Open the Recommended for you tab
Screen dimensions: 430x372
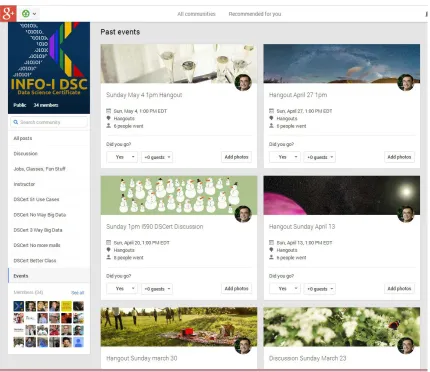[x=255, y=14]
